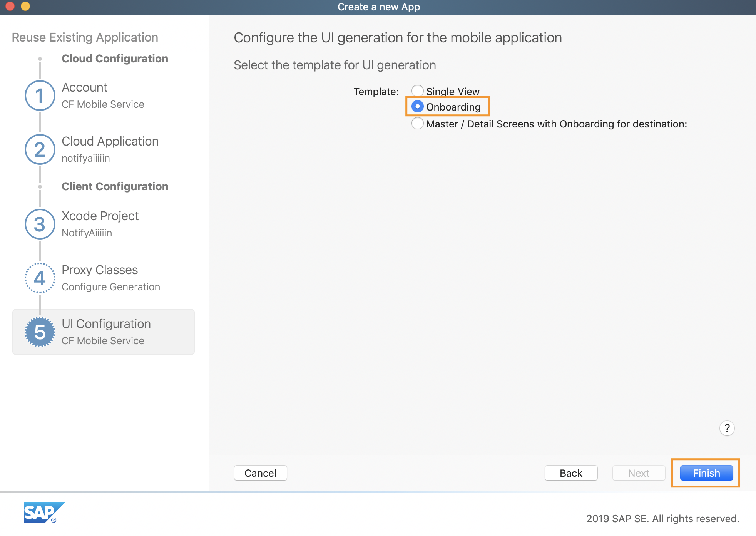Click the NotifyAiiiiin project name text

87,233
